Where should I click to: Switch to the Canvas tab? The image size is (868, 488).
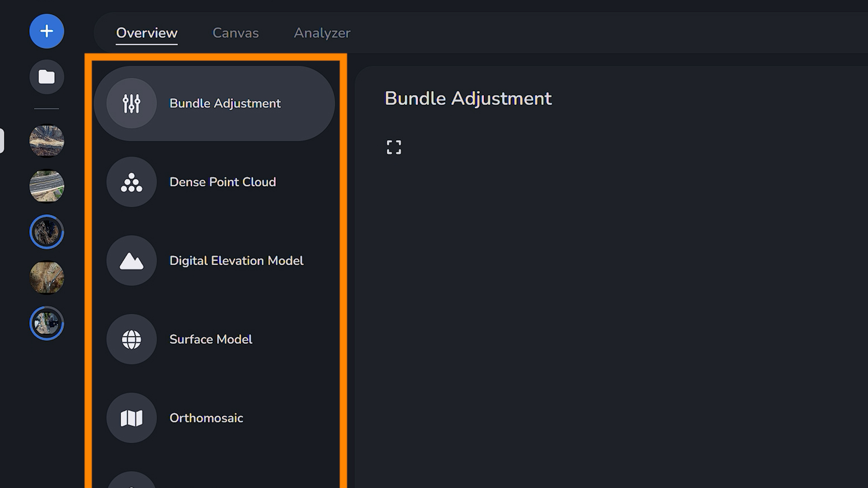(x=235, y=33)
